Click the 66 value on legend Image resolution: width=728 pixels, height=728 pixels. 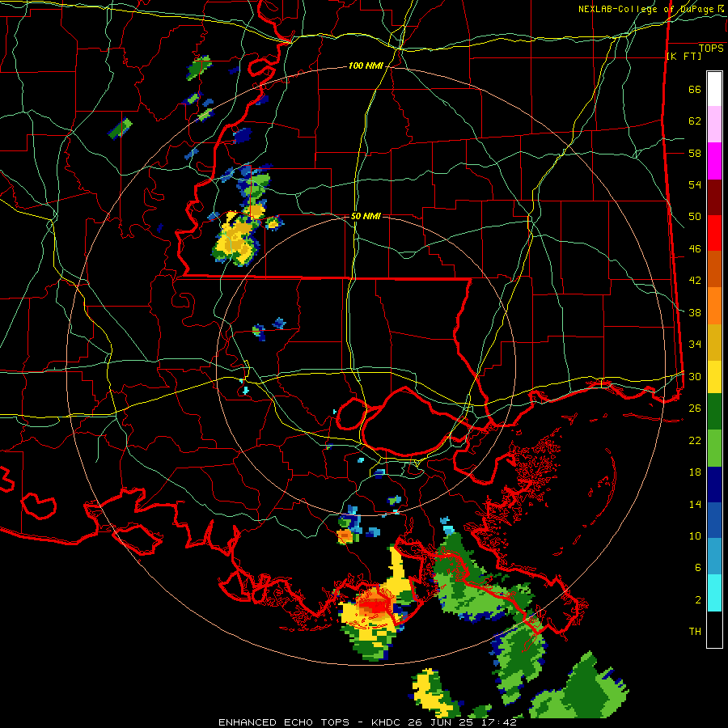tap(695, 89)
